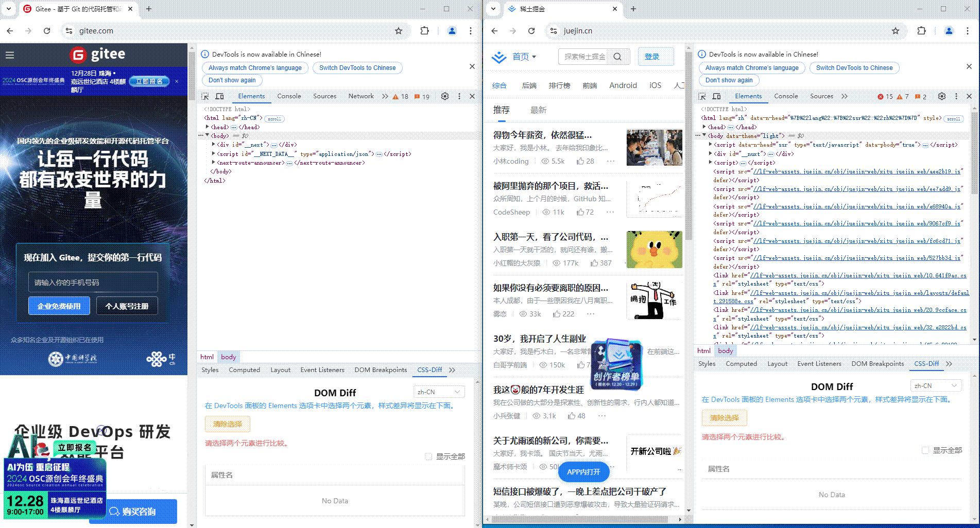Bookmark juejin.cn with the star icon
This screenshot has height=528, width=980.
coord(896,31)
